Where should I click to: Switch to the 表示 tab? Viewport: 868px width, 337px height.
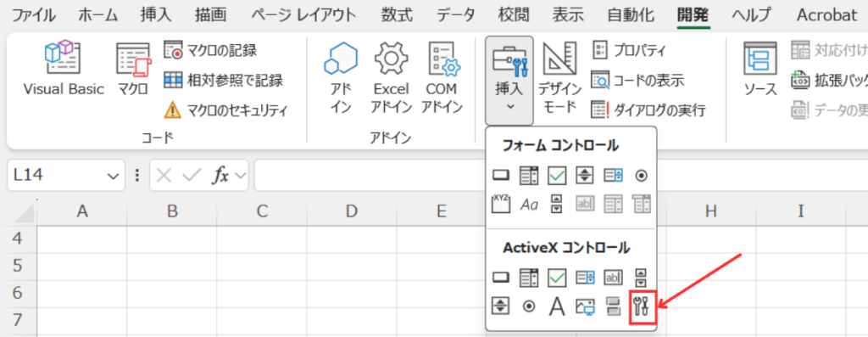(568, 15)
